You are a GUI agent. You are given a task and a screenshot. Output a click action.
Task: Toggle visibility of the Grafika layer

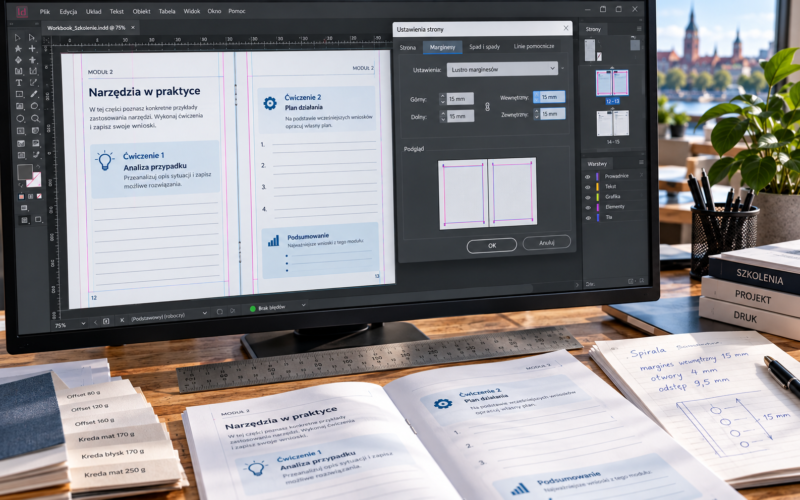pyautogui.click(x=587, y=197)
